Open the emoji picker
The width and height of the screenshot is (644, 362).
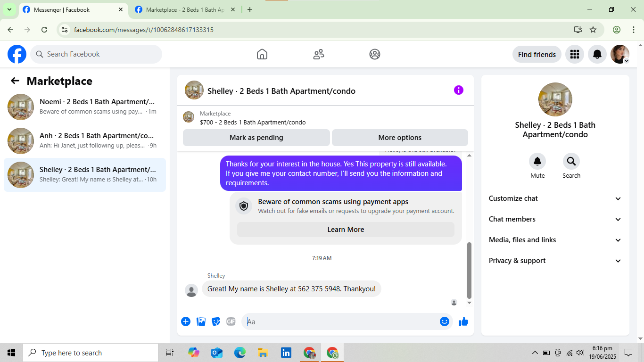coord(445,321)
